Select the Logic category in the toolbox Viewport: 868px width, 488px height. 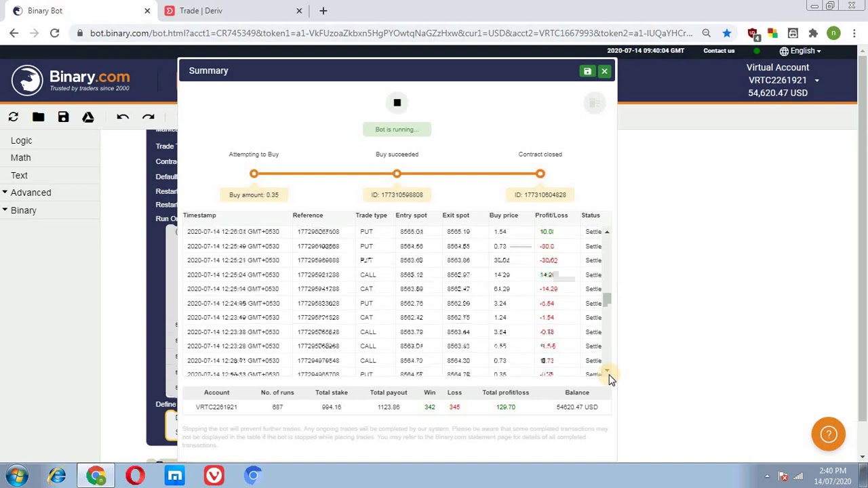[21, 140]
